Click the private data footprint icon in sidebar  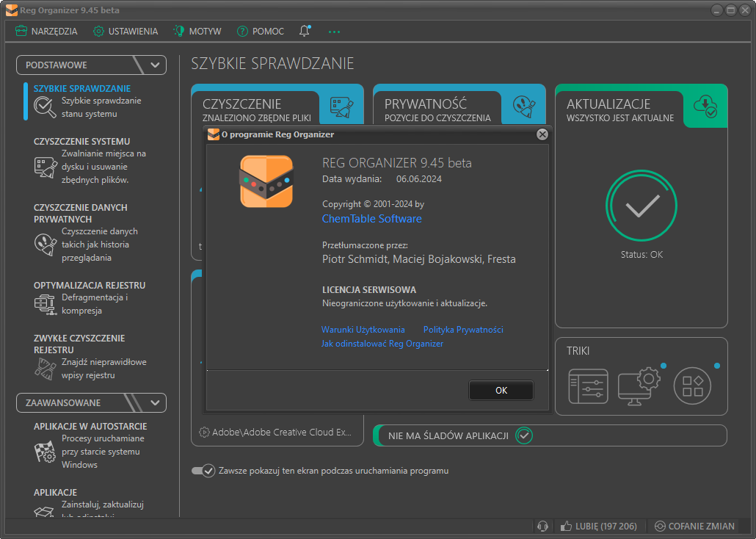pyautogui.click(x=46, y=245)
